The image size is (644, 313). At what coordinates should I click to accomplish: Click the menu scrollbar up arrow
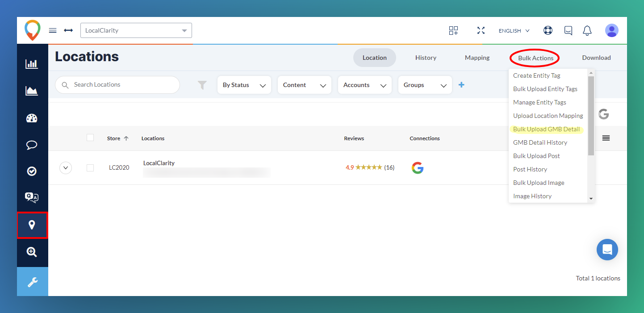[591, 72]
